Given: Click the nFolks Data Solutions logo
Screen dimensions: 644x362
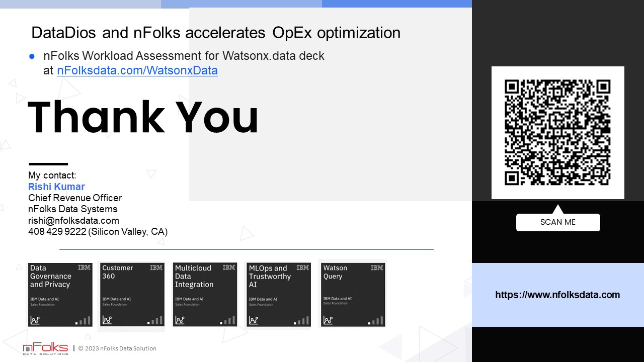Looking at the screenshot, I should click(x=45, y=349).
